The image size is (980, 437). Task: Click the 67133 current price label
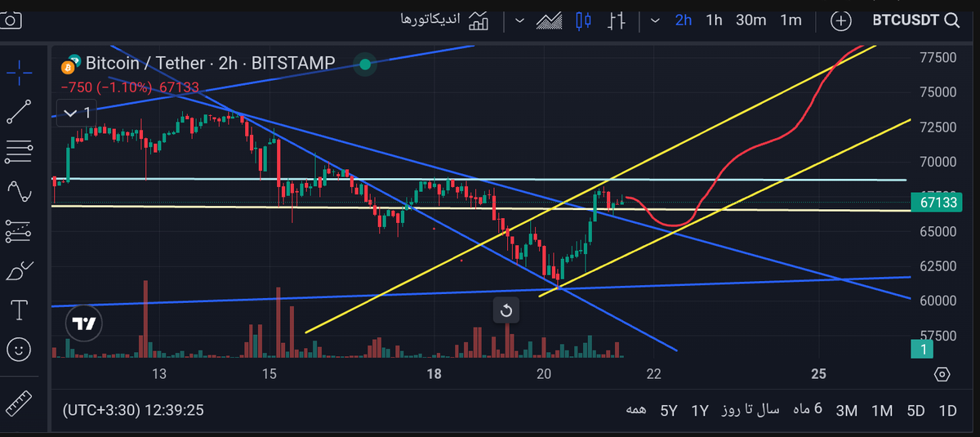(936, 203)
